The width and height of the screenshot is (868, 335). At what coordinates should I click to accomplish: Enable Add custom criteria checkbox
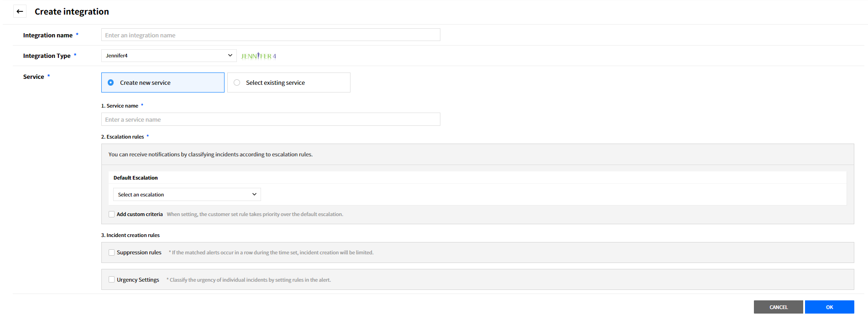[112, 214]
